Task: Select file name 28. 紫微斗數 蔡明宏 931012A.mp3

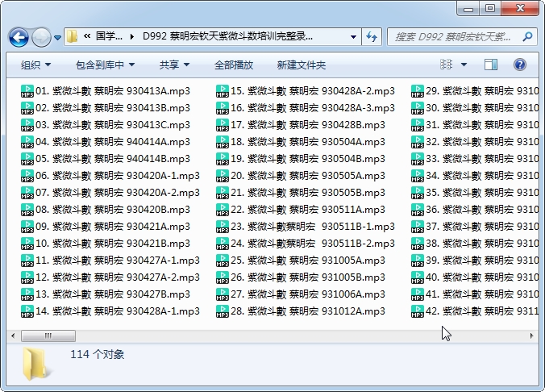Action: point(308,311)
